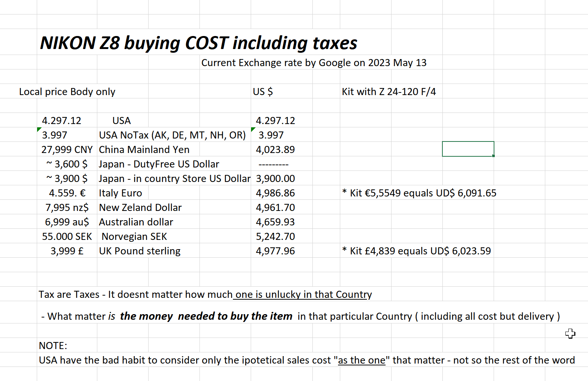Select the 'Current Exchange rate by Google' cell

coord(314,63)
